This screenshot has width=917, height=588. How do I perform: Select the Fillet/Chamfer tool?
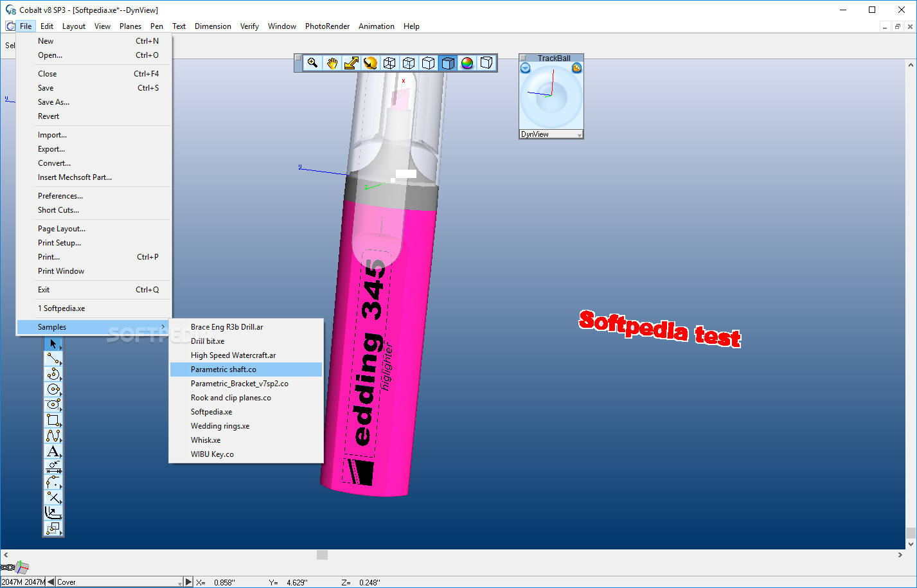[53, 482]
